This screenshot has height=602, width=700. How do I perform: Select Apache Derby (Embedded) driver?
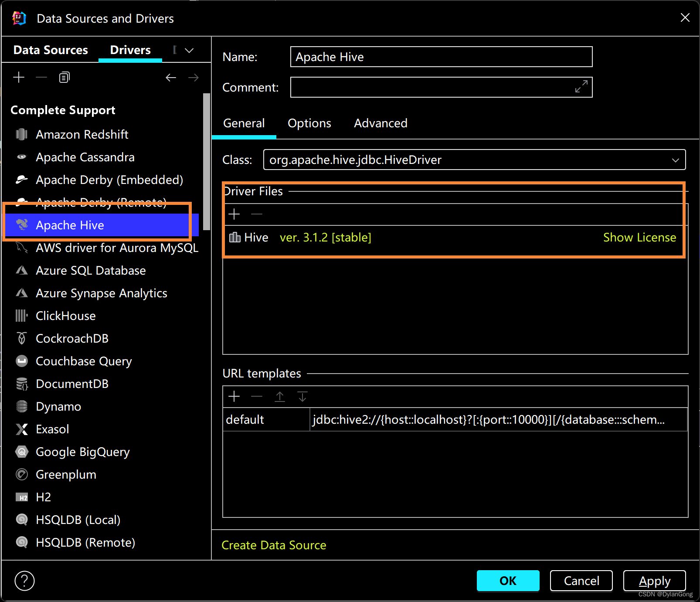[109, 180]
